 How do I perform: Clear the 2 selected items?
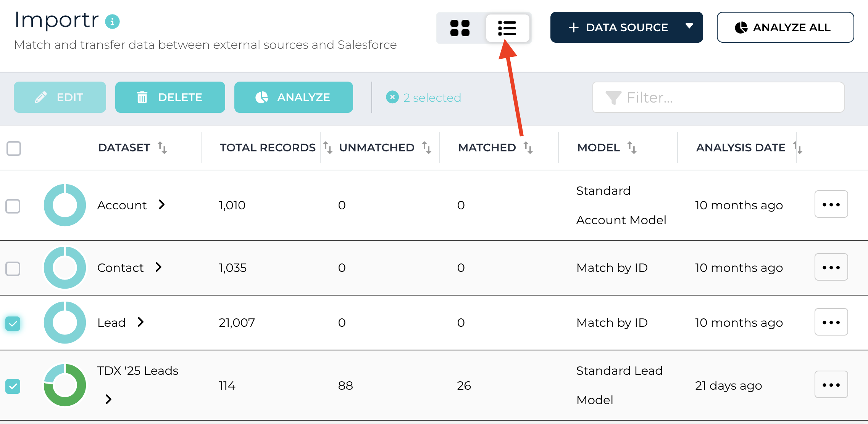pyautogui.click(x=392, y=97)
